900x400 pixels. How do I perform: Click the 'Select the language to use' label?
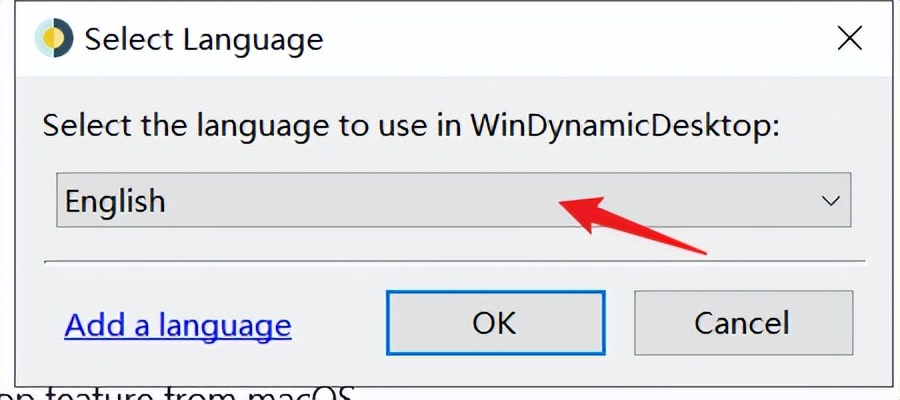pos(412,126)
